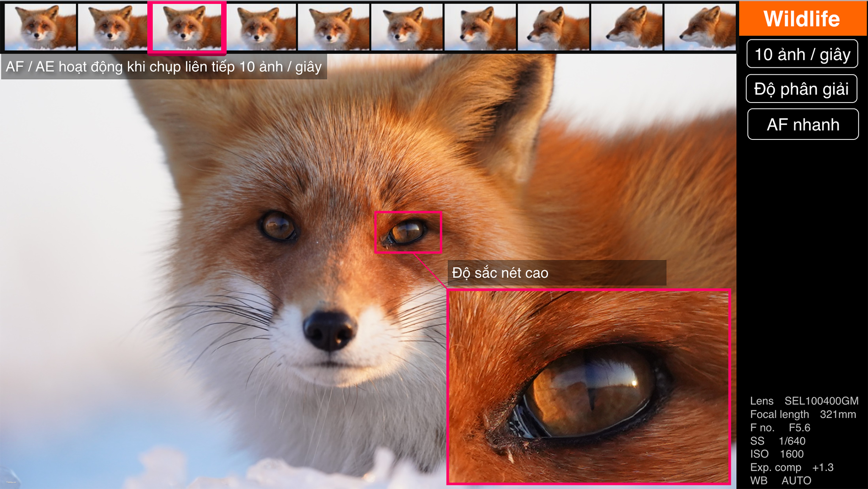Click the AF / AE continuous shooting caption

pos(164,67)
